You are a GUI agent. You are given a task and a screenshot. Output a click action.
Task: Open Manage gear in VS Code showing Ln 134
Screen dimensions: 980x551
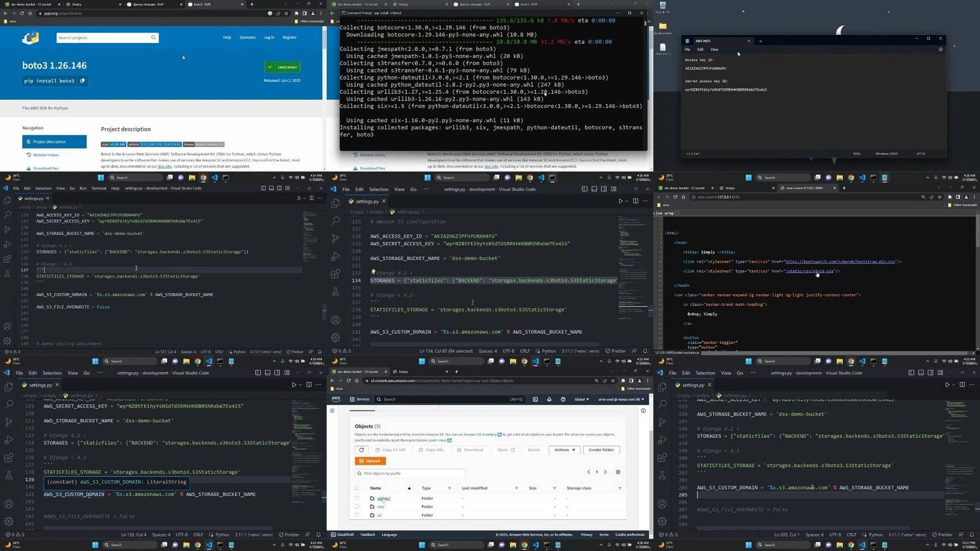coord(335,338)
